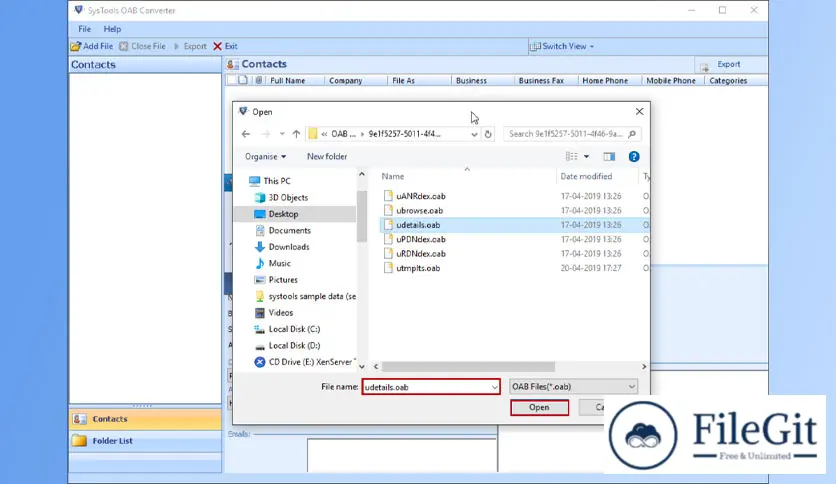This screenshot has height=484, width=836.
Task: Open the view options dropdown arrow
Action: (x=586, y=156)
